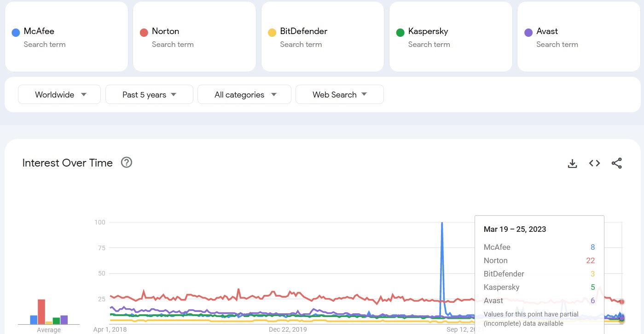
Task: Click McAfee value 8 in tooltip
Action: (593, 247)
